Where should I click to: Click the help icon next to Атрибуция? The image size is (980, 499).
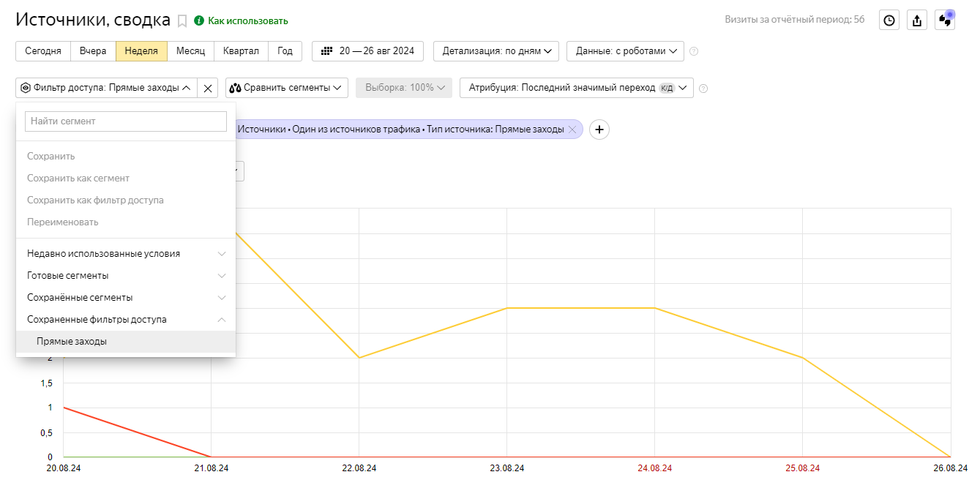coord(703,89)
